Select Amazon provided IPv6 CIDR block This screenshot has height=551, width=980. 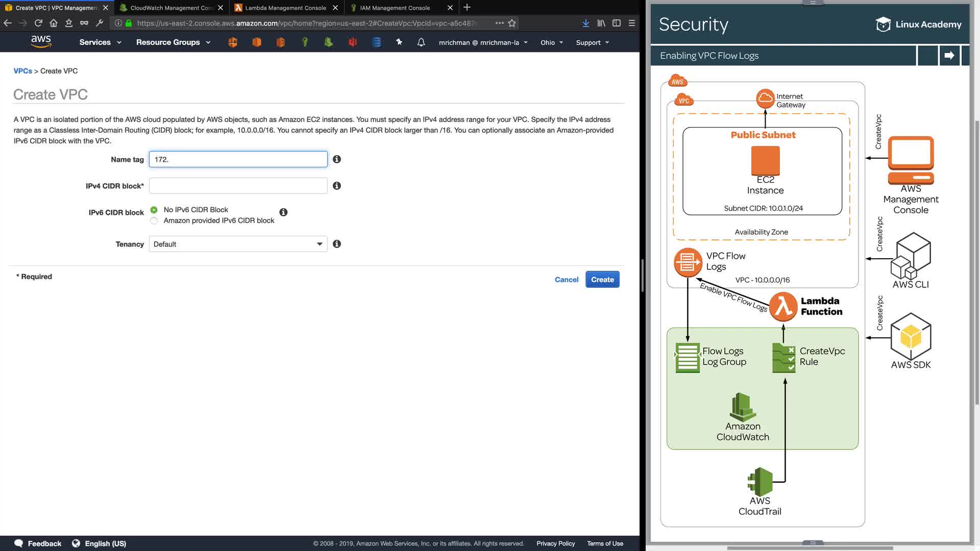tap(154, 221)
